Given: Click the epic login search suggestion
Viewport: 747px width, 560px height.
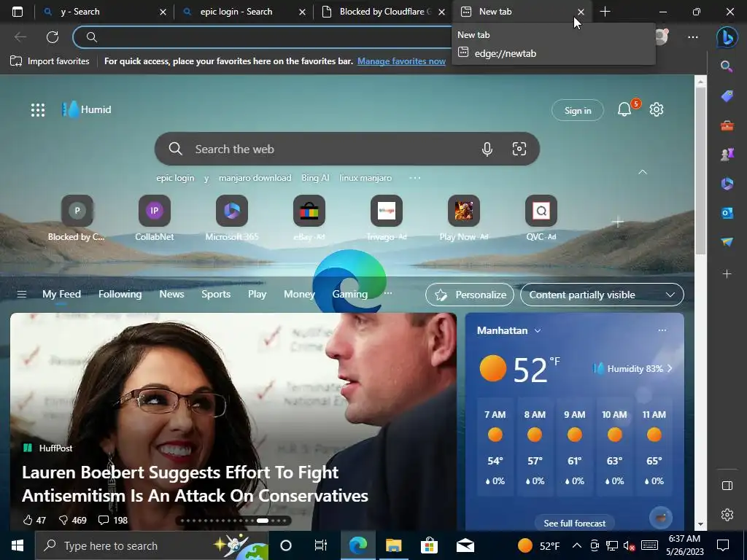Looking at the screenshot, I should click(x=175, y=178).
